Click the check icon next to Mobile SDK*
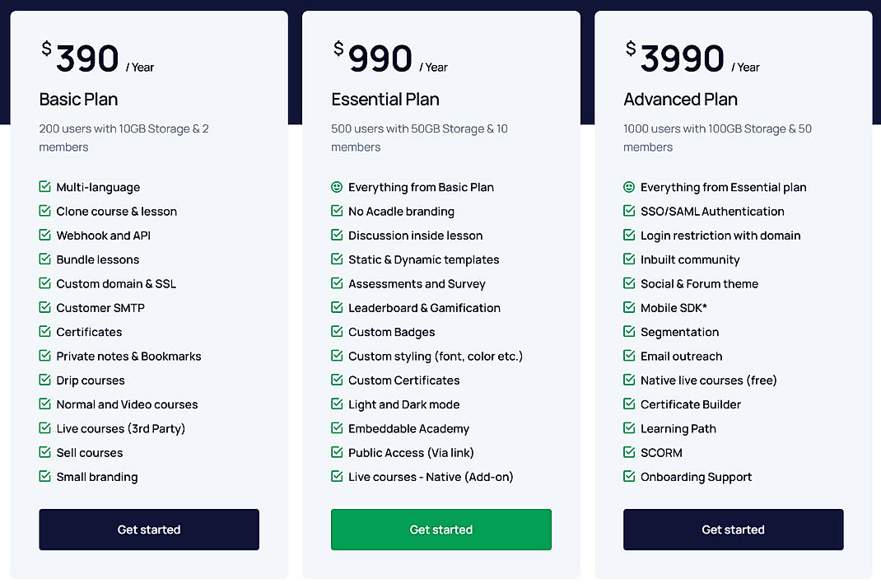 [x=629, y=308]
